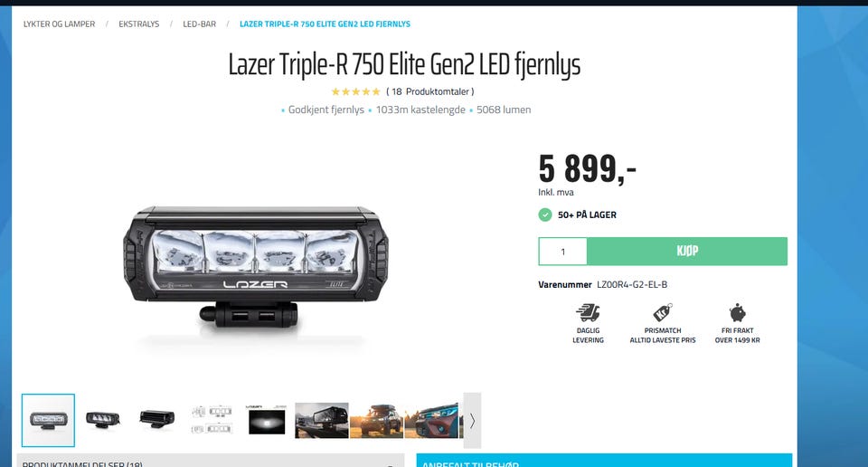Select the first front-view product thumbnail
The width and height of the screenshot is (868, 467).
pos(48,421)
